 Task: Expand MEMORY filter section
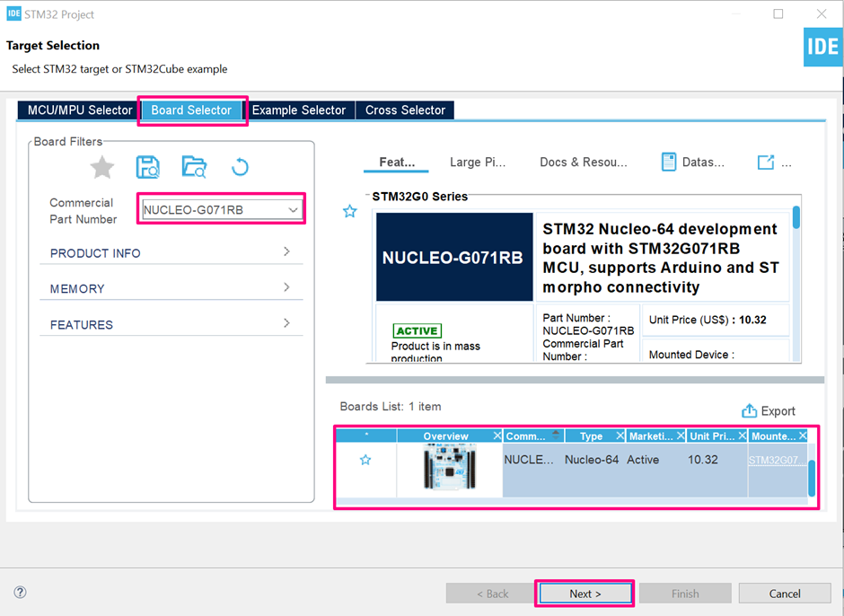(171, 288)
